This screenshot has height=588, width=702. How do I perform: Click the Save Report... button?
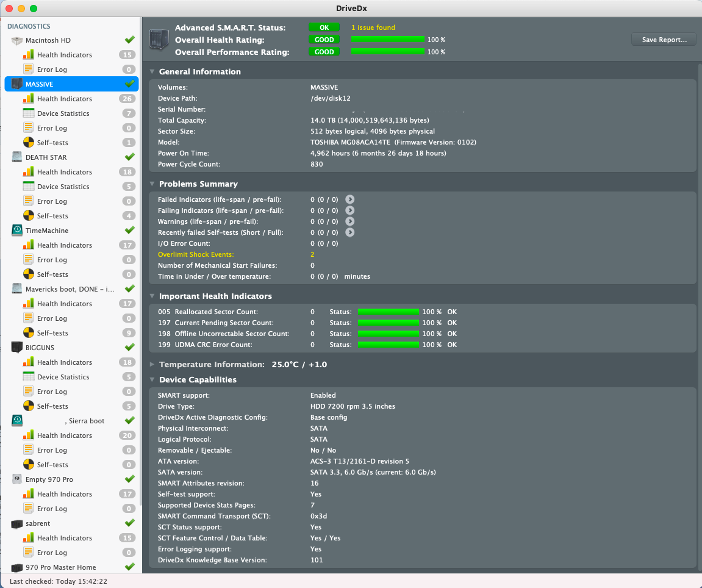coord(664,40)
